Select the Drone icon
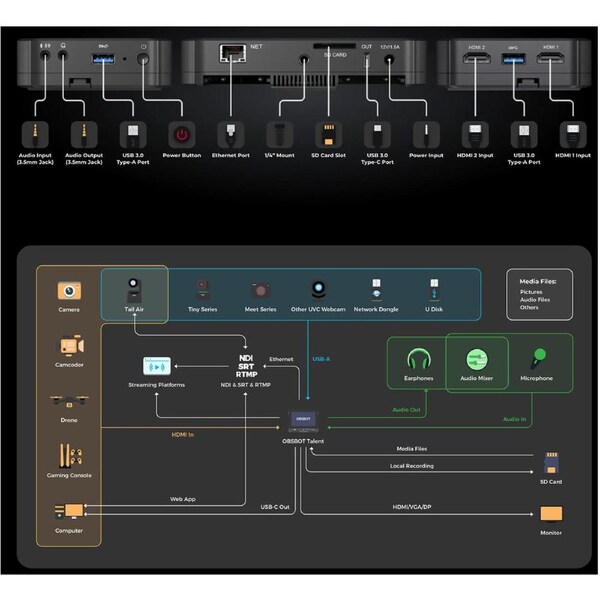Image resolution: width=600 pixels, height=600 pixels. [69, 402]
